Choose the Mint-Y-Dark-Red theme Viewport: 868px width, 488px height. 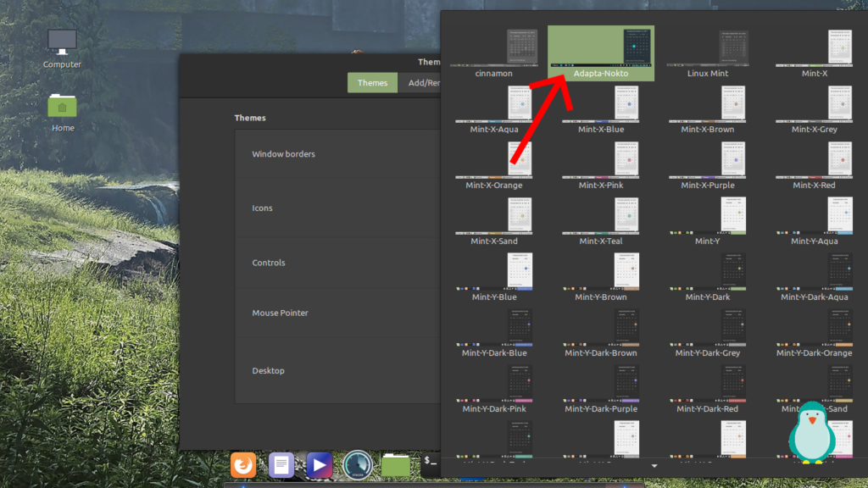708,389
